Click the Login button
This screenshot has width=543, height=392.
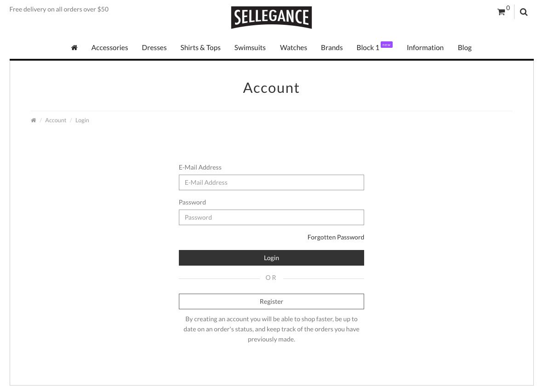[x=271, y=258]
